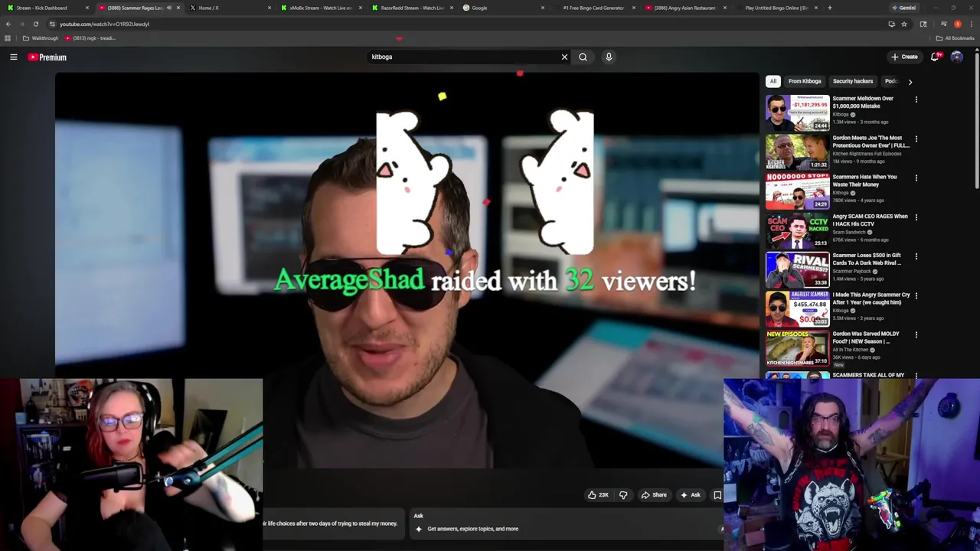Image resolution: width=980 pixels, height=551 pixels.
Task: Bookmark this page with star icon
Action: (x=903, y=24)
